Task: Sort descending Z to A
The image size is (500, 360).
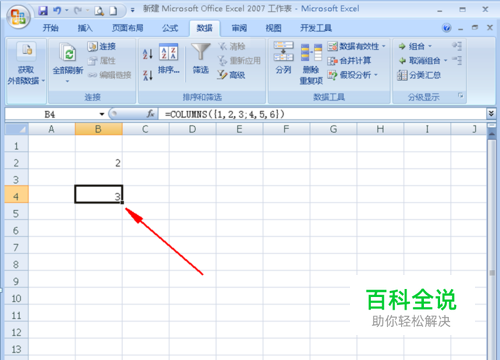Action: point(148,75)
